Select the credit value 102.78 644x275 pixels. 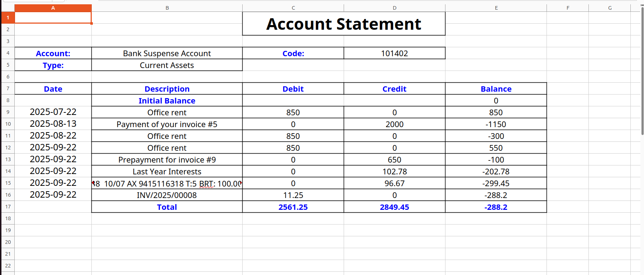click(395, 171)
